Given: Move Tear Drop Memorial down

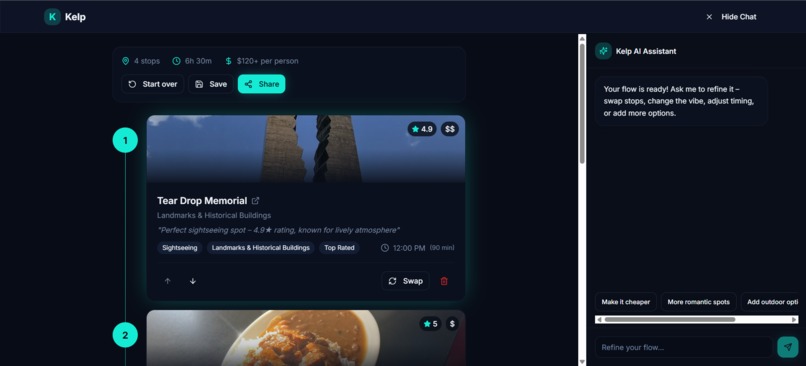Looking at the screenshot, I should pos(193,281).
